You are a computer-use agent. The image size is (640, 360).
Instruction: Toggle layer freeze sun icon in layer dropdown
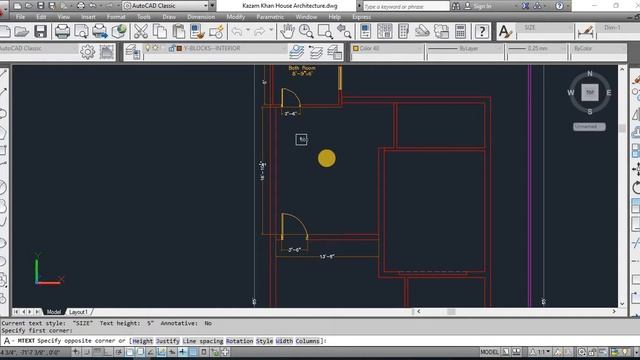[x=156, y=48]
